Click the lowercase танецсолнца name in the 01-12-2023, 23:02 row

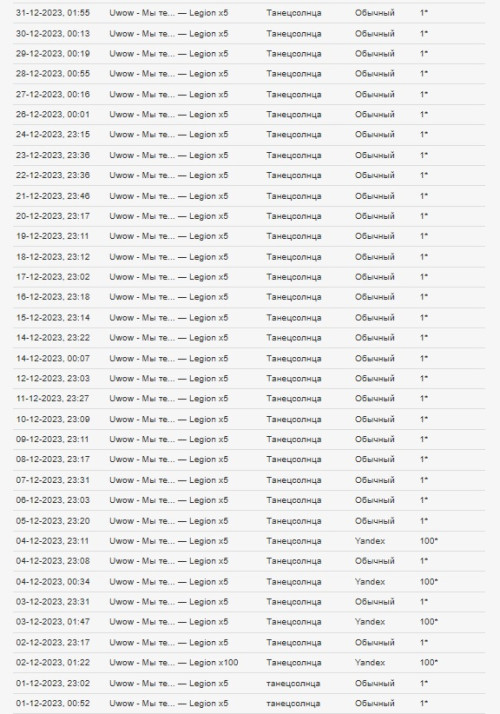click(293, 683)
